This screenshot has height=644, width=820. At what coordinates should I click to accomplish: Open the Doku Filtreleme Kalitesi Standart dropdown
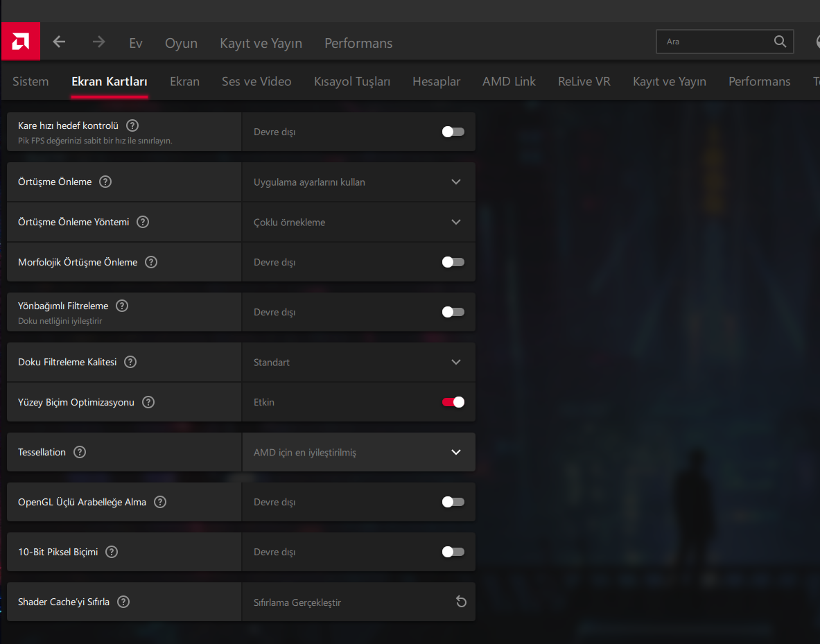tap(359, 362)
